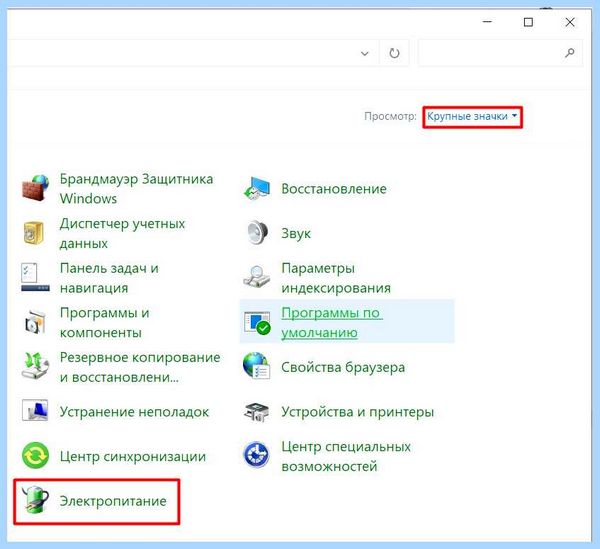Expand the address bar history dropdown
This screenshot has height=549, width=600.
click(364, 53)
